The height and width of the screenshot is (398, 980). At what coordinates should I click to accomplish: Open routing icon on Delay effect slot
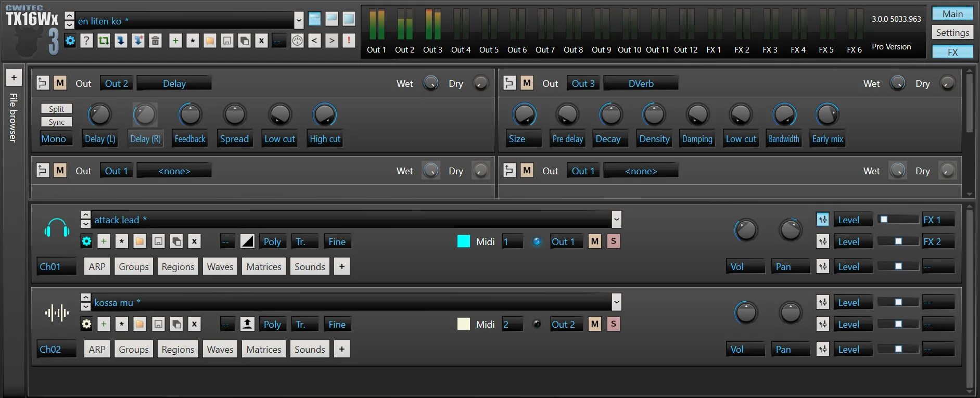point(43,83)
